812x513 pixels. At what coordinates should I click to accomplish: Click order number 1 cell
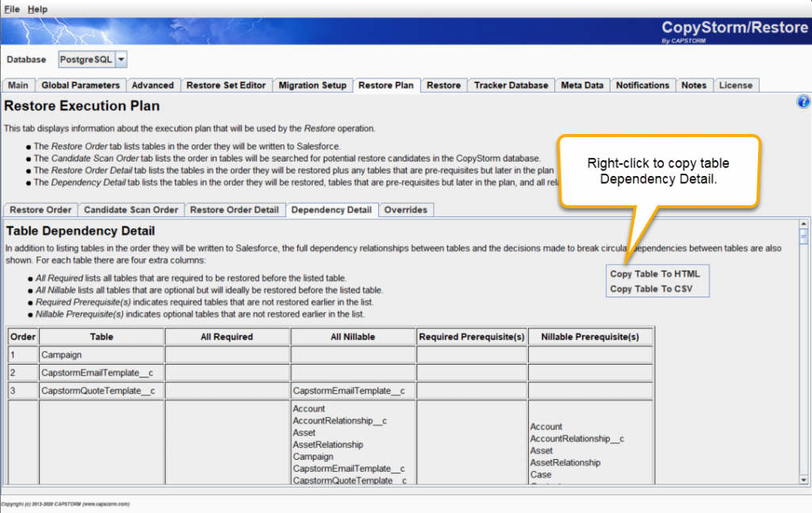point(23,354)
